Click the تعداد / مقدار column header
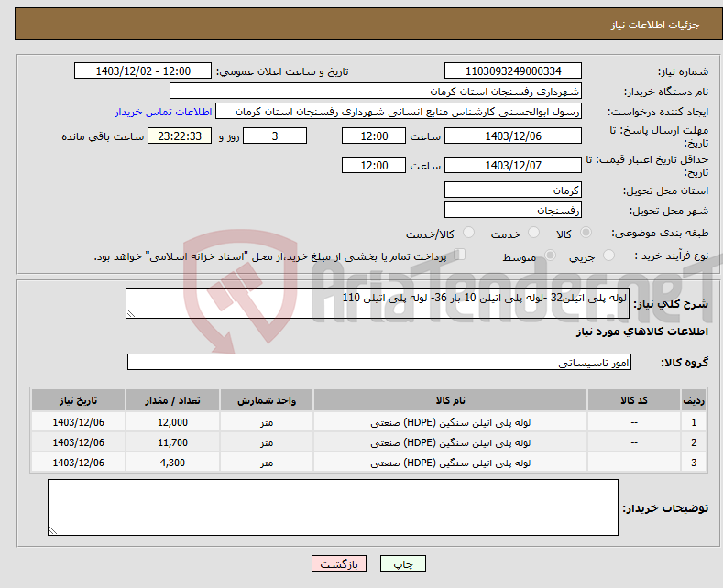The image size is (723, 588). point(172,400)
